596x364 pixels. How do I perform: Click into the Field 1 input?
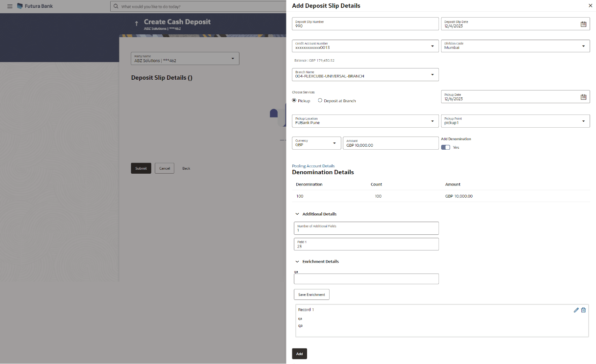pos(366,244)
